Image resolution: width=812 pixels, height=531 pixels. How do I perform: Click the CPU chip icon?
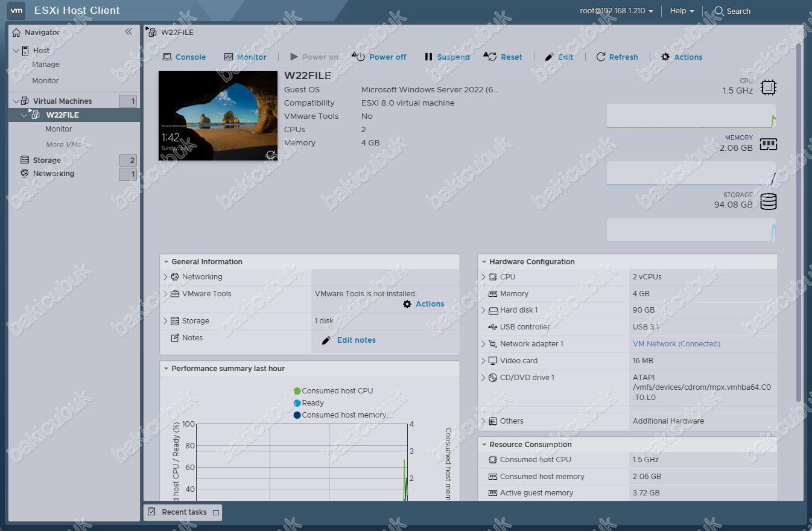point(768,87)
